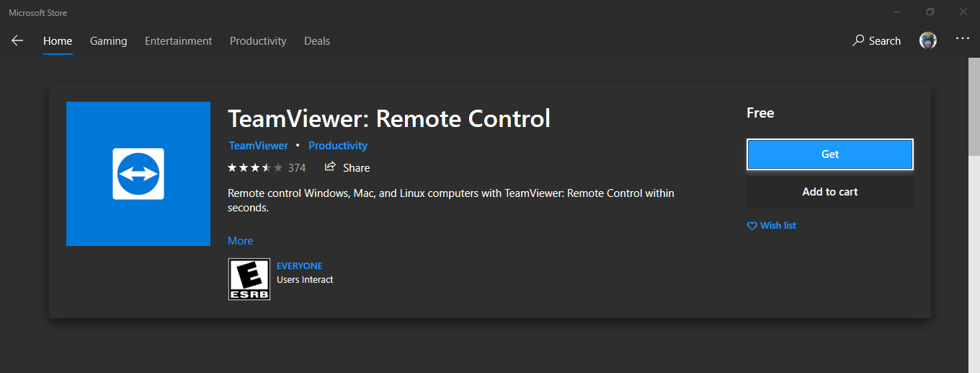Click the ESRB Everyone rating badge

point(249,279)
